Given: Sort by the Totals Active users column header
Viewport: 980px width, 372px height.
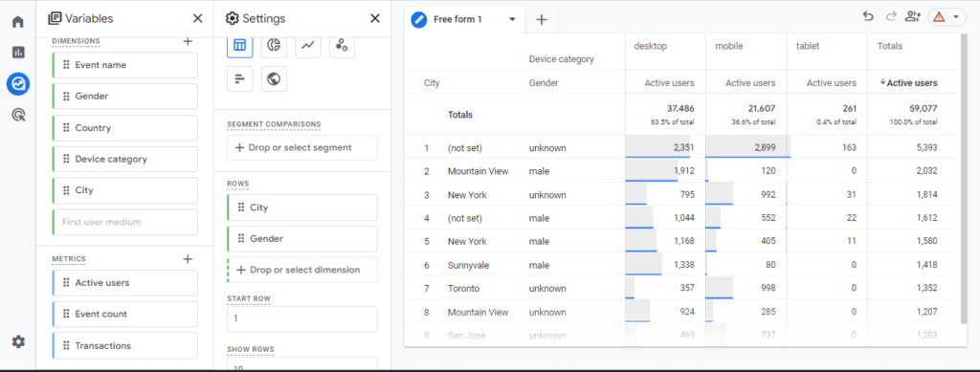Looking at the screenshot, I should click(x=908, y=83).
